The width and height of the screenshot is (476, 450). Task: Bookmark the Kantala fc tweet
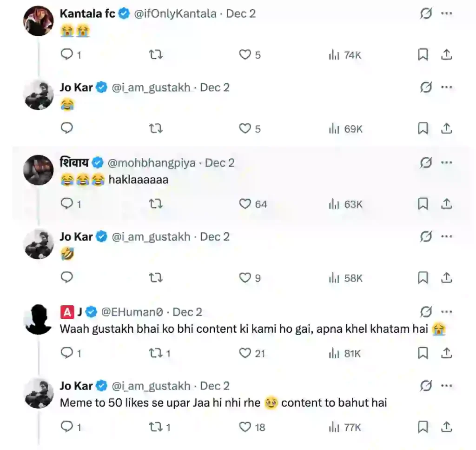pyautogui.click(x=423, y=55)
